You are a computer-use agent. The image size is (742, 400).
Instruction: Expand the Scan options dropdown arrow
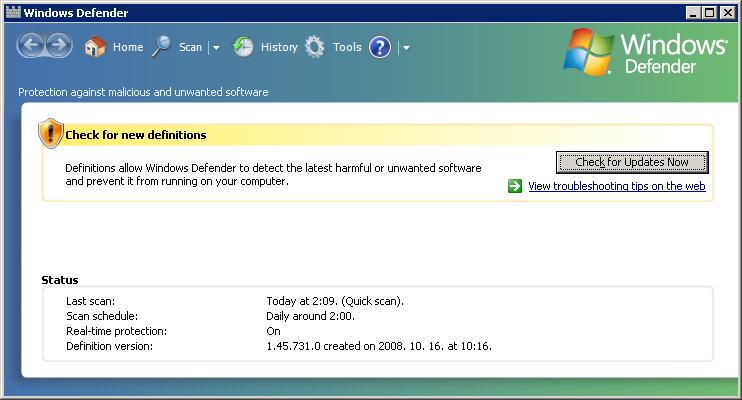coord(216,48)
